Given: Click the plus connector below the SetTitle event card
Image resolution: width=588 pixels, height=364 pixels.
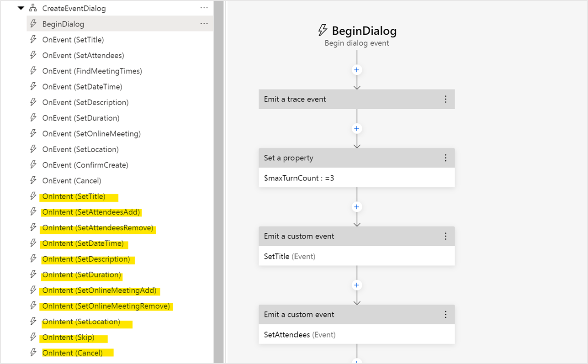Looking at the screenshot, I should [356, 285].
